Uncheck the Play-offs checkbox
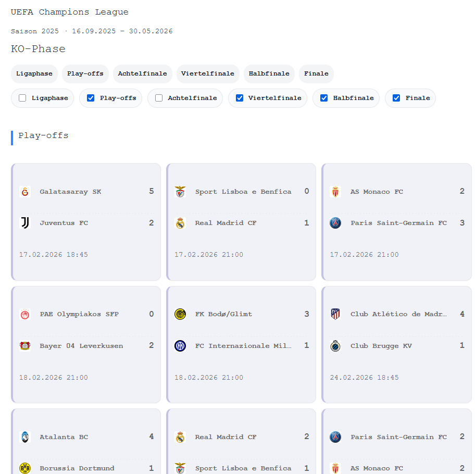Screen dimensions: 476x474 click(91, 98)
